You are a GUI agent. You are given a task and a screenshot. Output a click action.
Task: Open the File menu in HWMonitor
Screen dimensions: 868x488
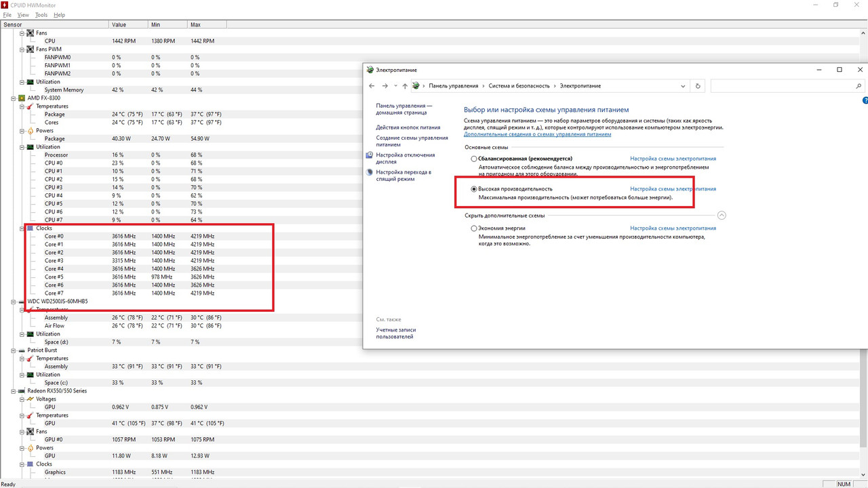point(7,14)
